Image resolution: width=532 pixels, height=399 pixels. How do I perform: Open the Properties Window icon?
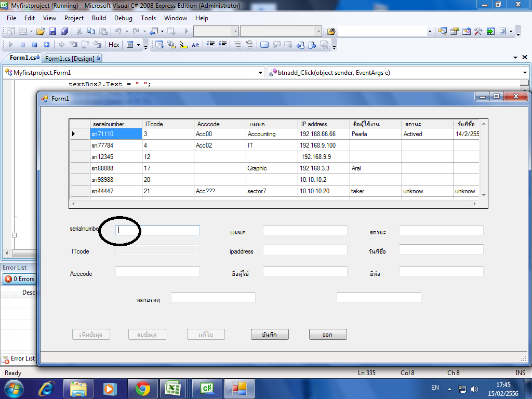pos(454,32)
